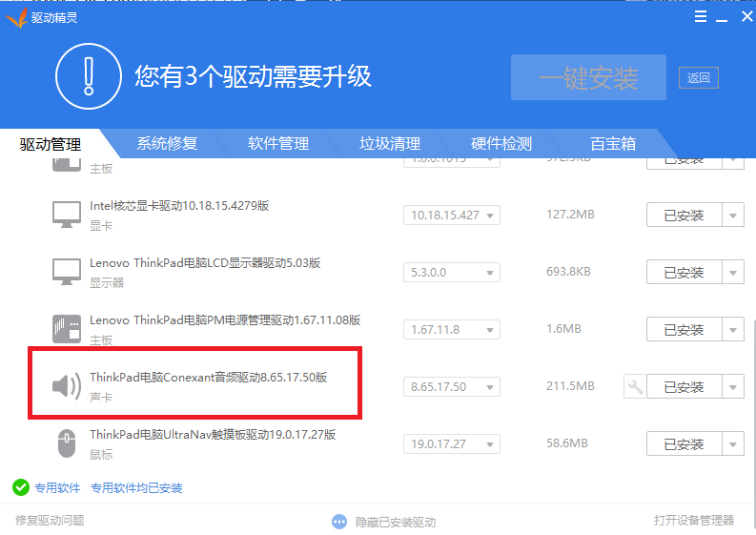Image resolution: width=756 pixels, height=535 pixels.
Task: Select ThinkPad电脑Conexant音频驱动8.65.17.50版 title
Action: [208, 378]
